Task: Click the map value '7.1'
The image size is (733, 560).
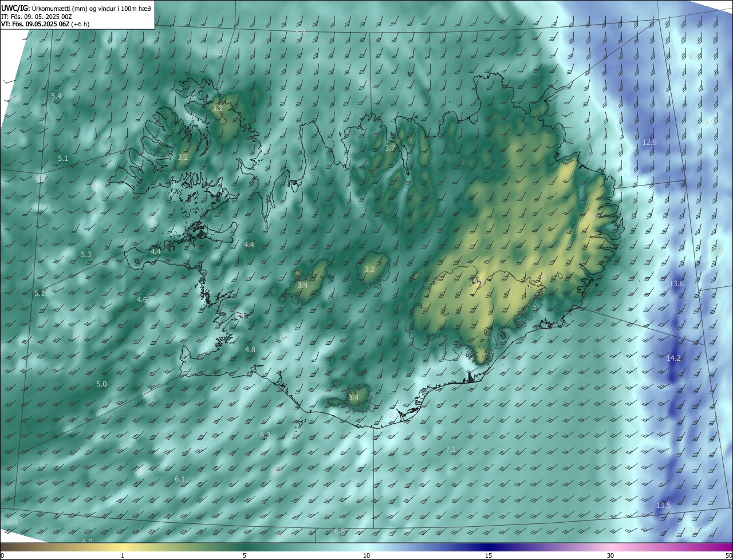Action: [x=451, y=449]
